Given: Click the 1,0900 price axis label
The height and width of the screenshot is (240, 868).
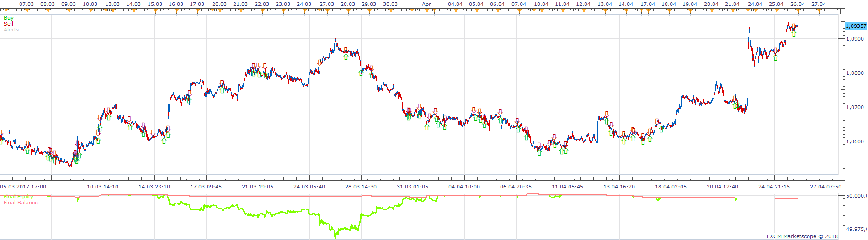Looking at the screenshot, I should [855, 39].
